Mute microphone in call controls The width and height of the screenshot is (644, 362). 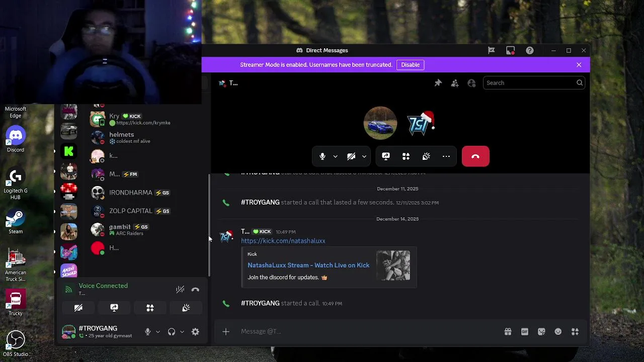pos(323,156)
